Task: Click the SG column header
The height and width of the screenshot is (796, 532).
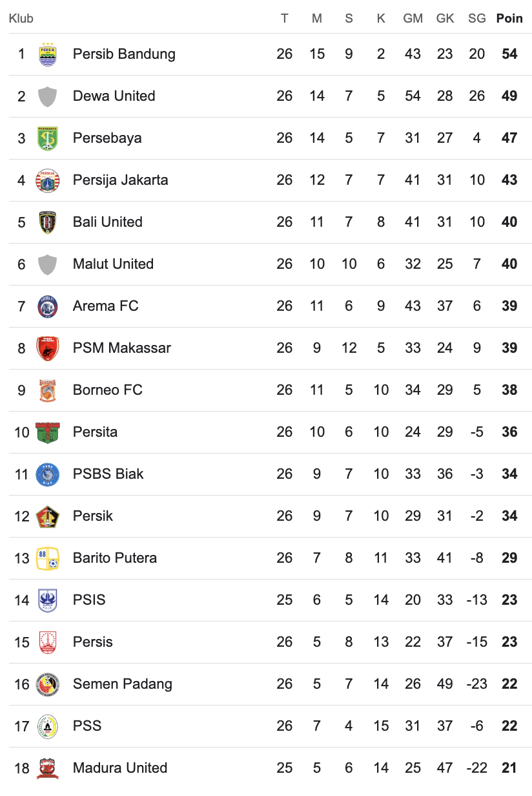Action: pos(476,19)
